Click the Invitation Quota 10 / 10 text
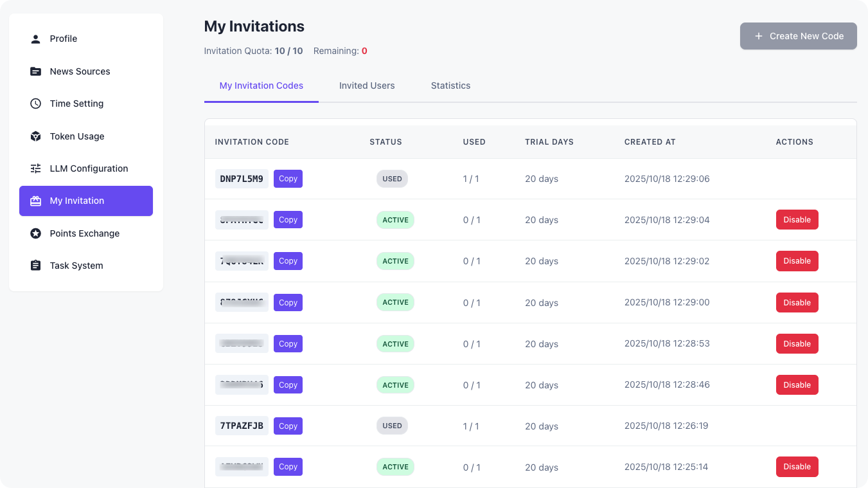 coord(253,51)
